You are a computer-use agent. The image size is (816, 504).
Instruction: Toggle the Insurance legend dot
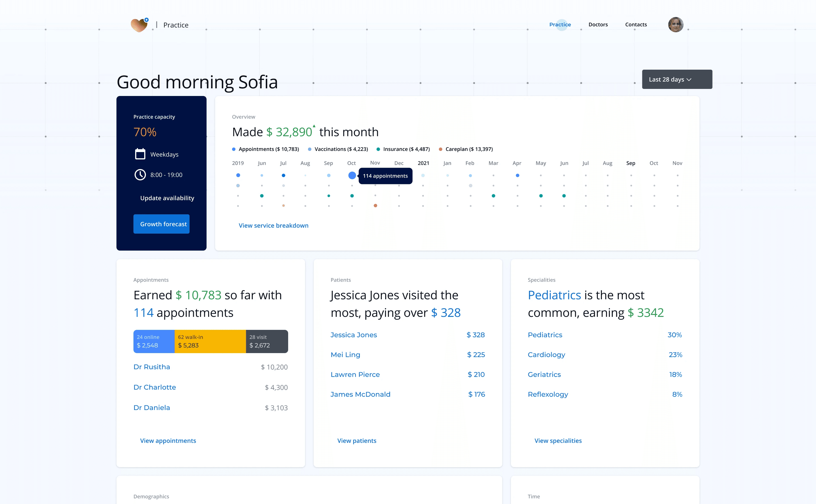378,149
